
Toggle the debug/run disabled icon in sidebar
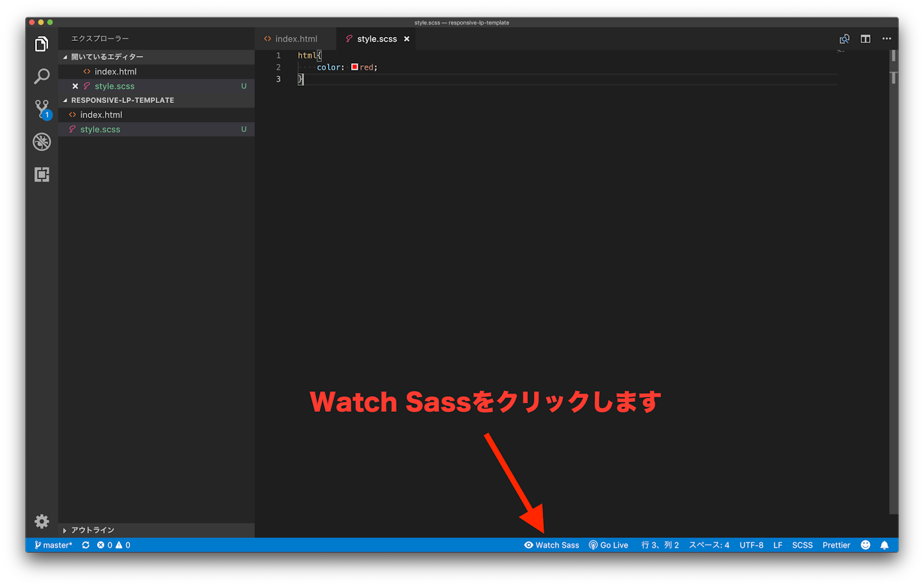pos(42,142)
